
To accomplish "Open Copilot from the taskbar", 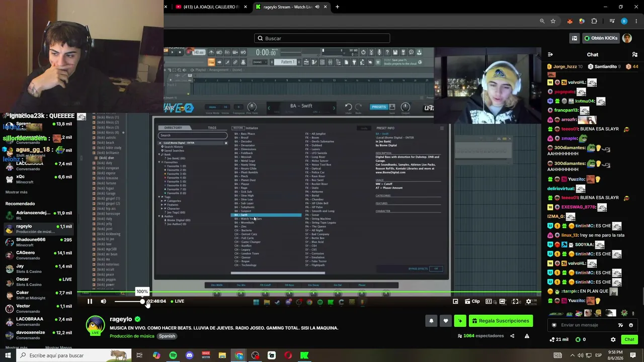I will coord(156,355).
